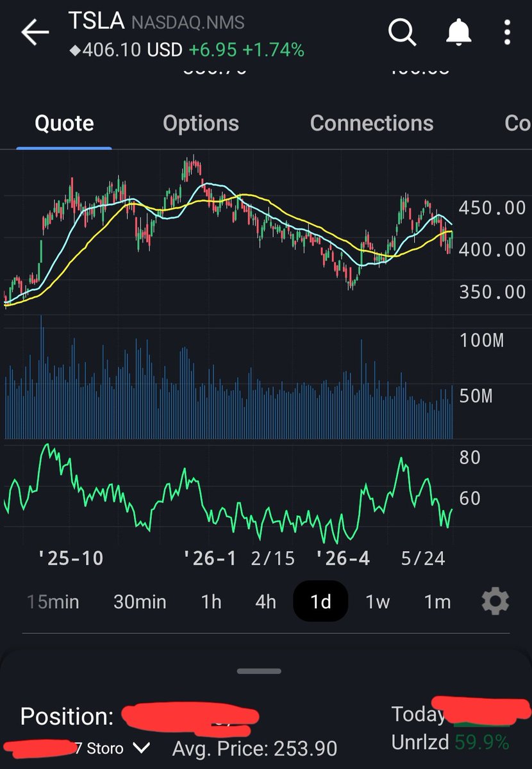Select the 4h chart interval

(x=265, y=602)
